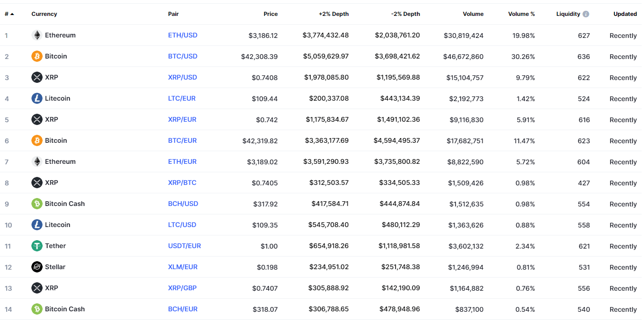Sort by the -2% Depth header

(x=406, y=14)
